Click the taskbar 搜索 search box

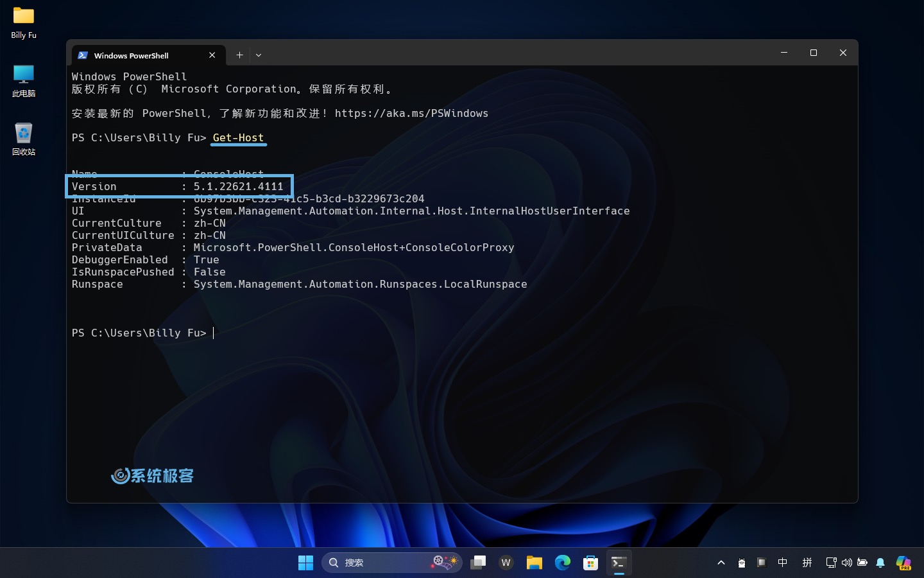coord(391,563)
